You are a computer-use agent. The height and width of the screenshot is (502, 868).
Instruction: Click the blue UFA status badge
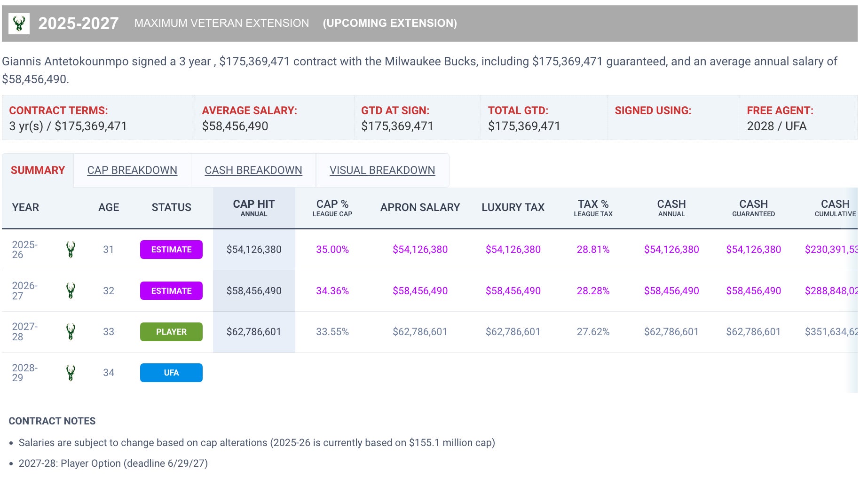[171, 373]
